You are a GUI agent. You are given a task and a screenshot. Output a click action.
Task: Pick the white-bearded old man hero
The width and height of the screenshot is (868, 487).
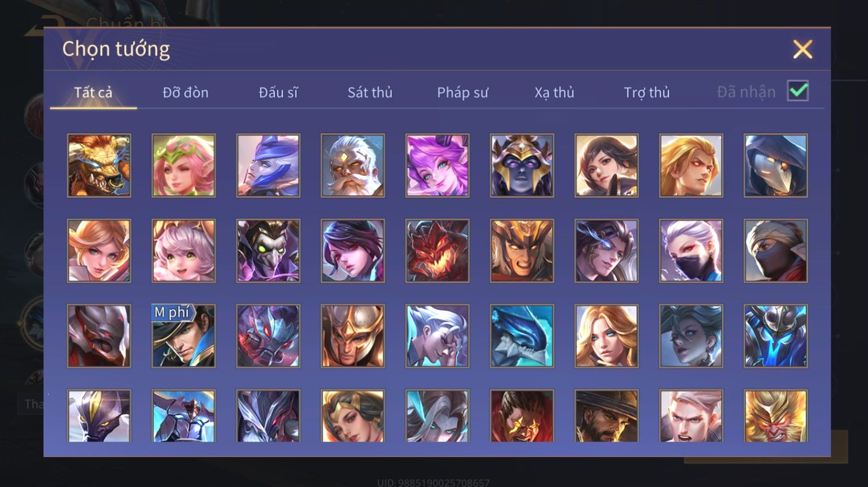pos(353,166)
